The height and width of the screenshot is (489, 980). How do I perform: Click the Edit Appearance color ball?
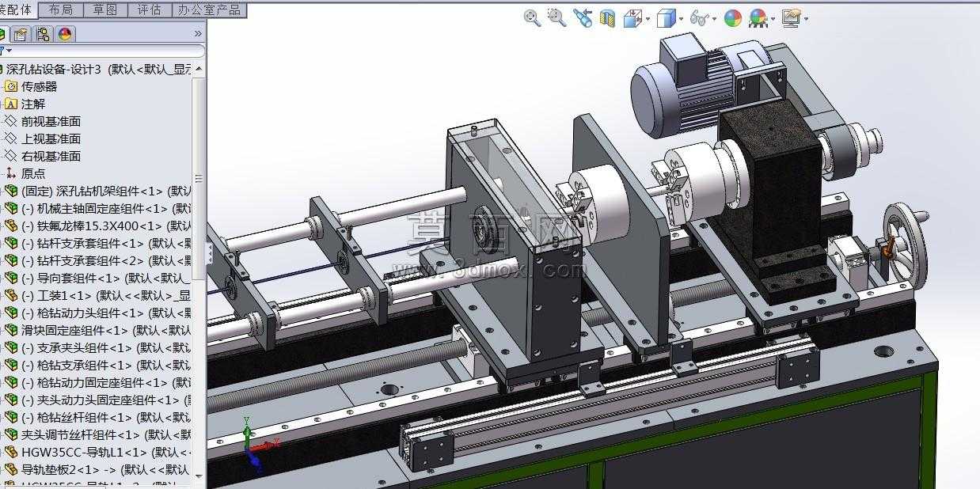point(733,17)
